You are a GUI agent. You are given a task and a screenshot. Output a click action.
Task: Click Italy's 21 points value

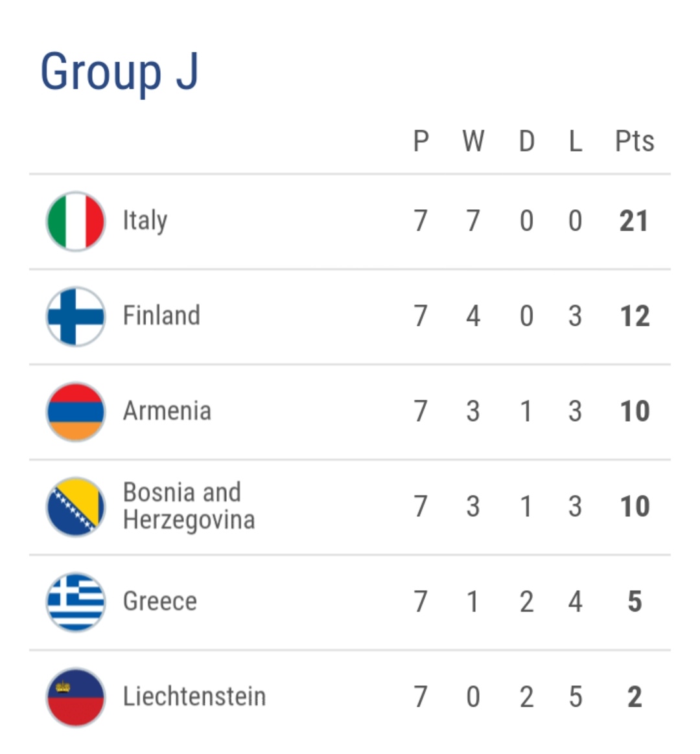(634, 221)
